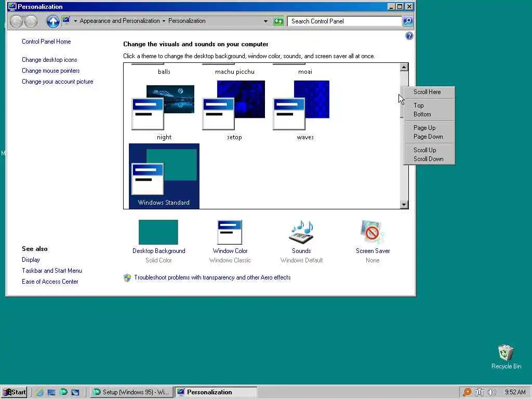Choose Page Down in context menu

(x=428, y=137)
